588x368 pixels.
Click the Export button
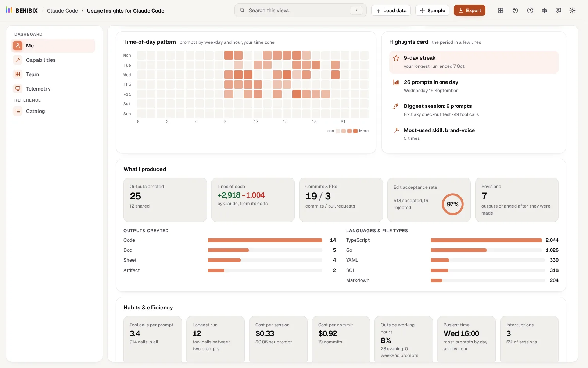point(470,10)
